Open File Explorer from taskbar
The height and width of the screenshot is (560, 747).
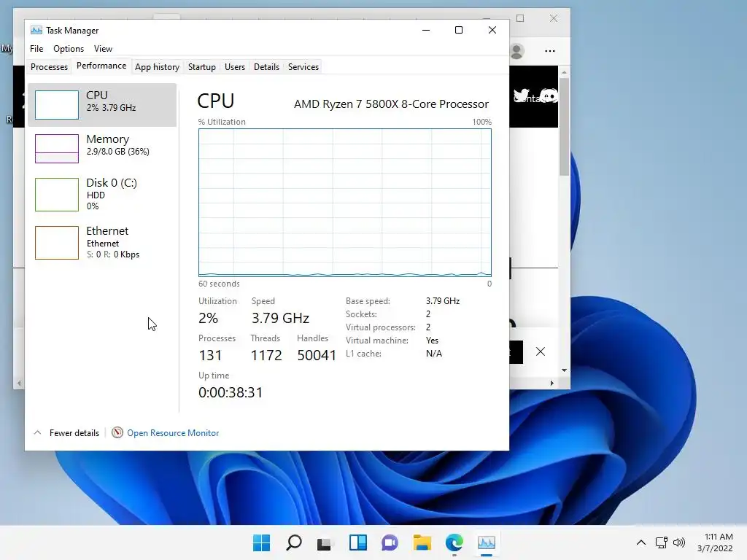422,542
